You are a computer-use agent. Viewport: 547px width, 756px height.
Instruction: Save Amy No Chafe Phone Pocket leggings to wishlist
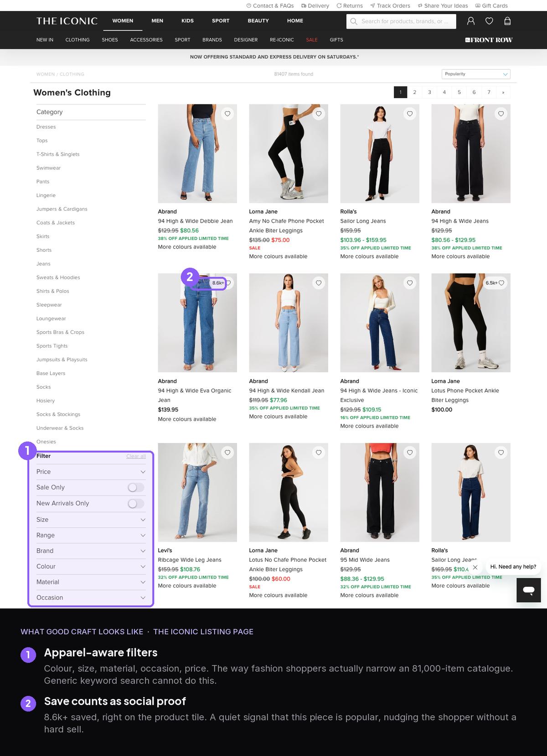[x=319, y=114]
